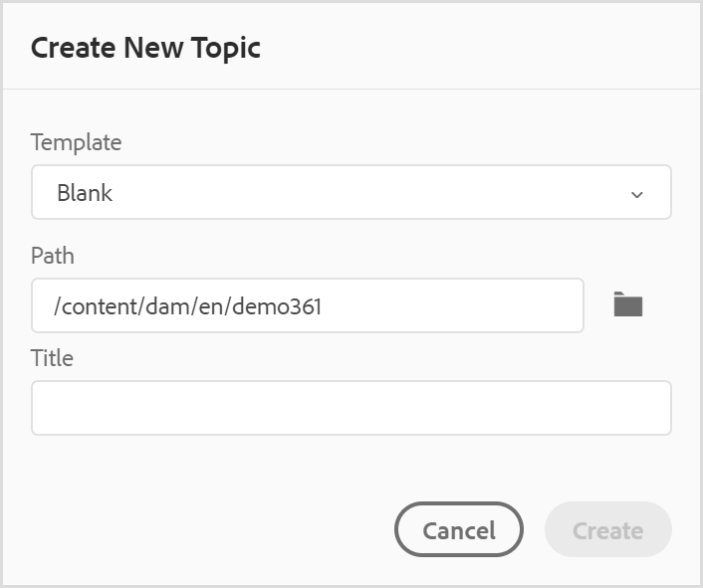Choose a different template from Blank combo box
The image size is (703, 588).
point(351,192)
